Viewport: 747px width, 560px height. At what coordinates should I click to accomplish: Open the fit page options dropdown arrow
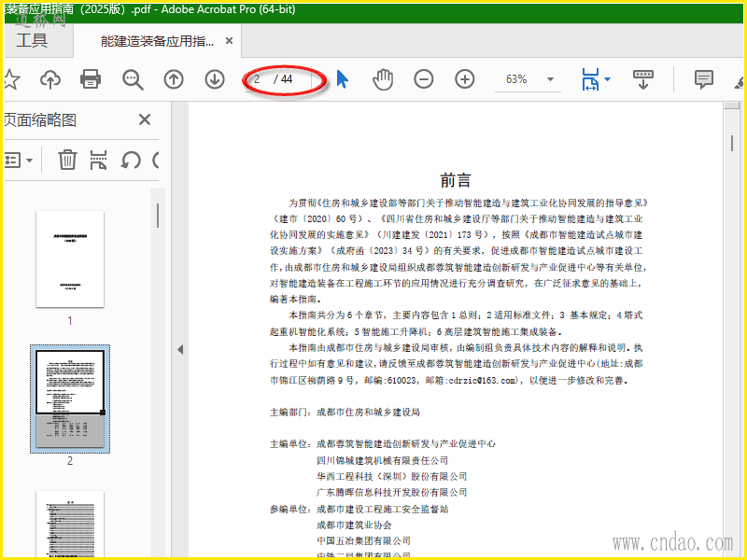(608, 79)
